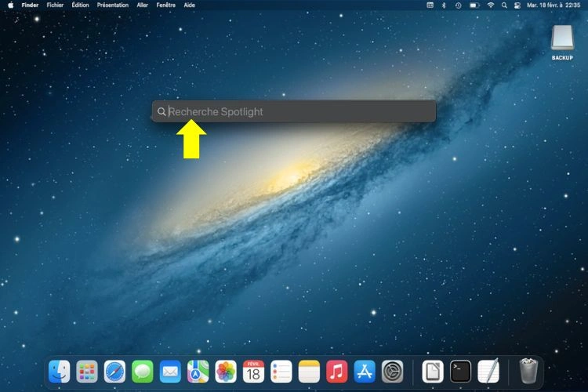The width and height of the screenshot is (588, 392).
Task: Click the Bluetooth status icon
Action: tap(444, 5)
